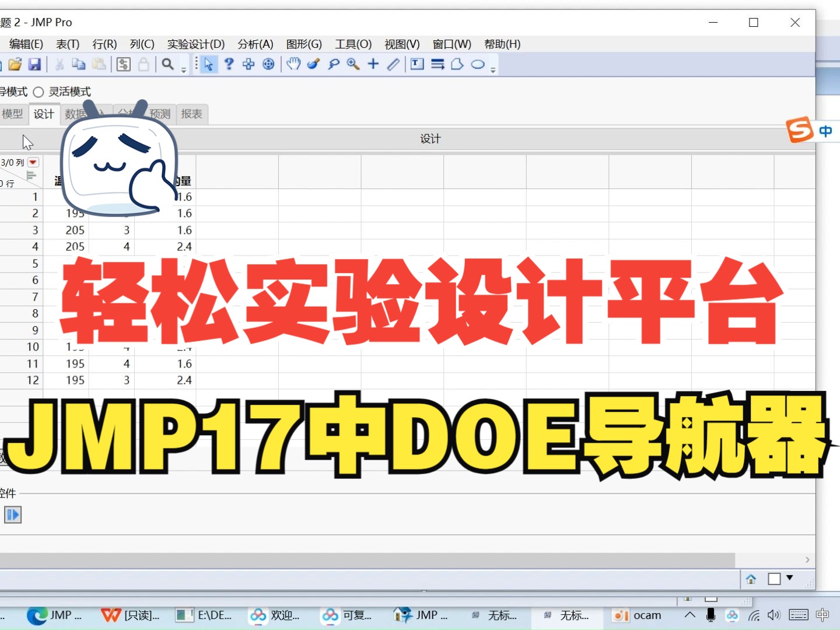Click the 205 value in row 3
The height and width of the screenshot is (630, 840).
(x=75, y=230)
